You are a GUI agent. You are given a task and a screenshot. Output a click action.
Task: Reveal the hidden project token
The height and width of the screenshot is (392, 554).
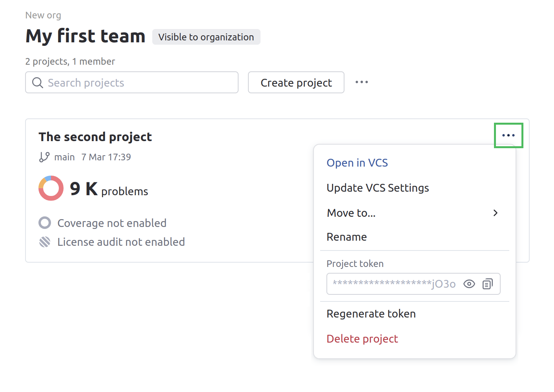[x=469, y=283]
